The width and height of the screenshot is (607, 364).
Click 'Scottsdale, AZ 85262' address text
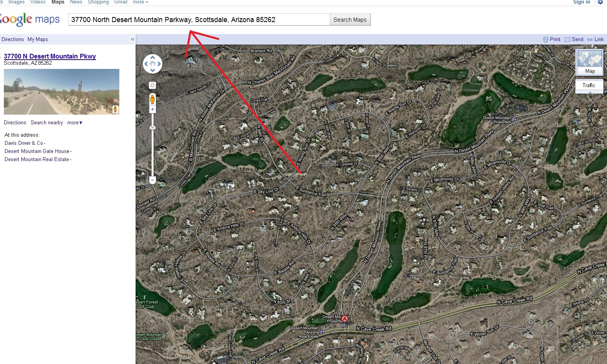pyautogui.click(x=28, y=63)
